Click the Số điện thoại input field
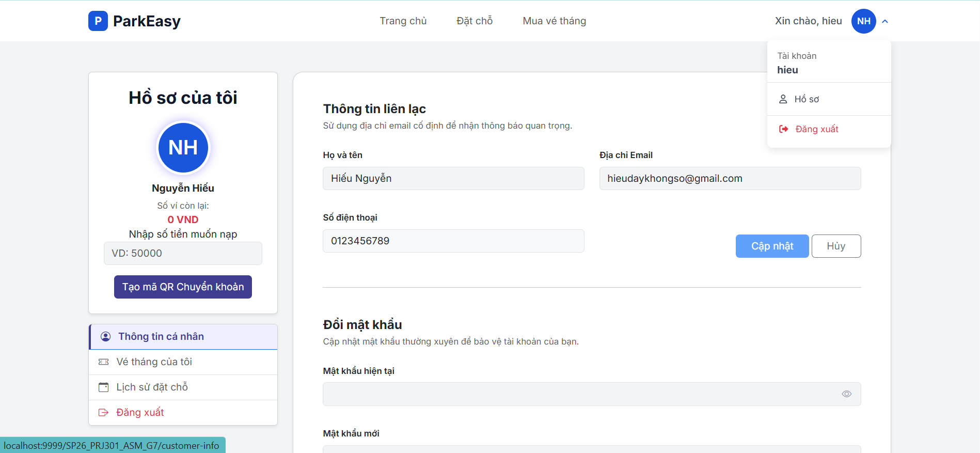Screen dimensions: 980x453 (x=453, y=241)
